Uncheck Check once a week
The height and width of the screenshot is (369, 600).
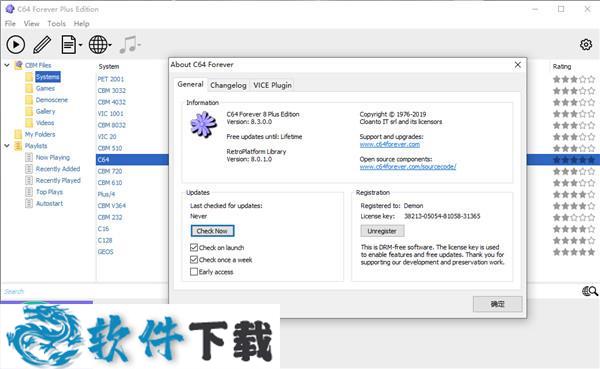point(194,260)
